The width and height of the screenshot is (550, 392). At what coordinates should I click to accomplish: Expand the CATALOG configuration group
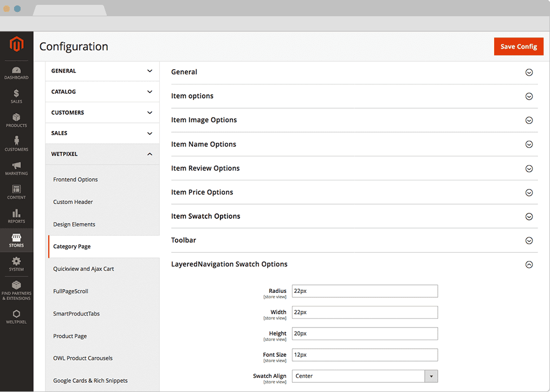point(102,92)
